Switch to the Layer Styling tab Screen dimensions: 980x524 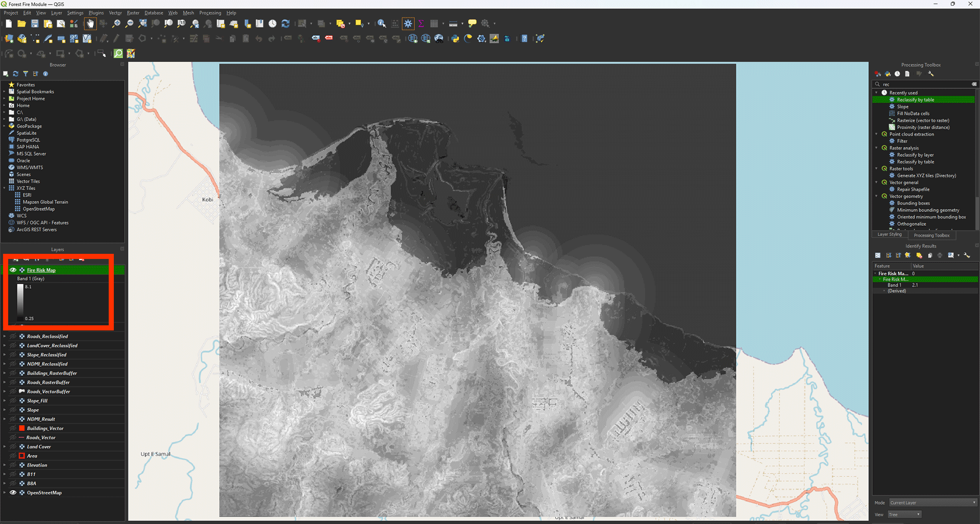click(x=889, y=235)
